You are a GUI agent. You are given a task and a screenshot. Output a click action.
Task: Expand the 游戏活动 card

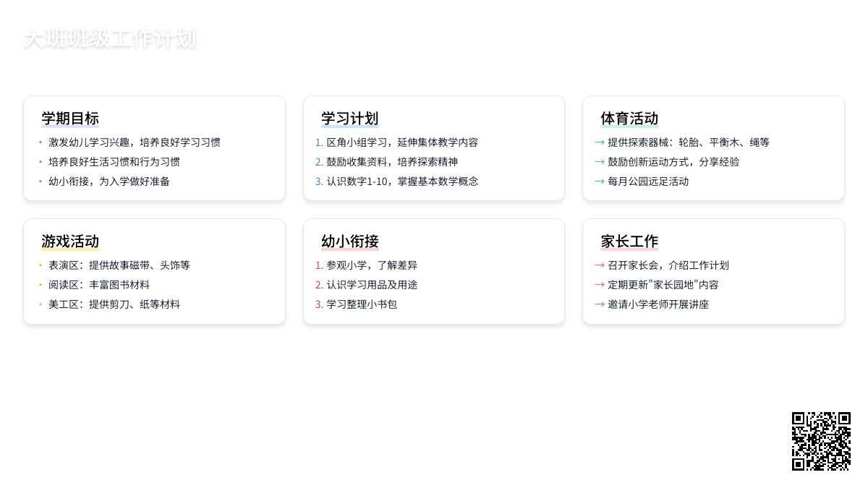coord(154,271)
